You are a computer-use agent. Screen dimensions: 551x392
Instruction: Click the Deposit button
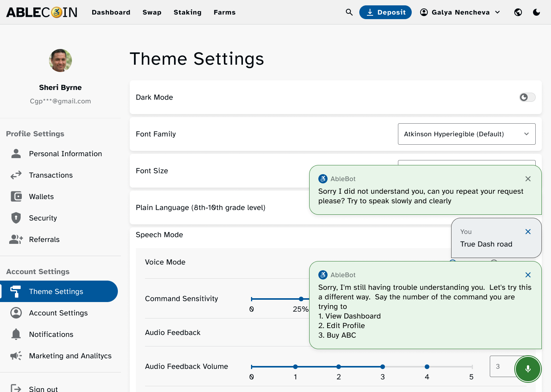pos(385,12)
